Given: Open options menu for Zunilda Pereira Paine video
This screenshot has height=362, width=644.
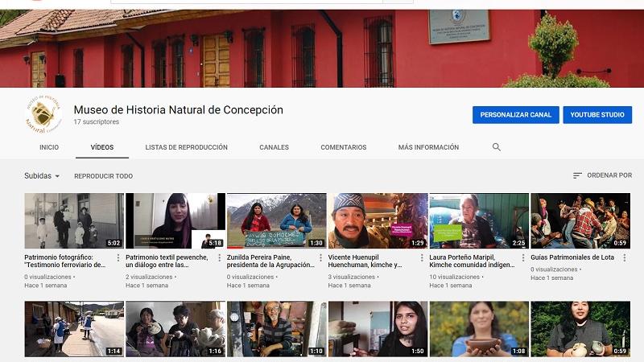Looking at the screenshot, I should click(320, 257).
